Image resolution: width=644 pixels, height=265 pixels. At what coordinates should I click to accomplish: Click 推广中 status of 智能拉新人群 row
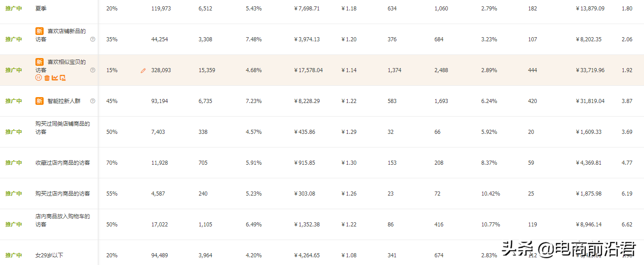coord(14,101)
